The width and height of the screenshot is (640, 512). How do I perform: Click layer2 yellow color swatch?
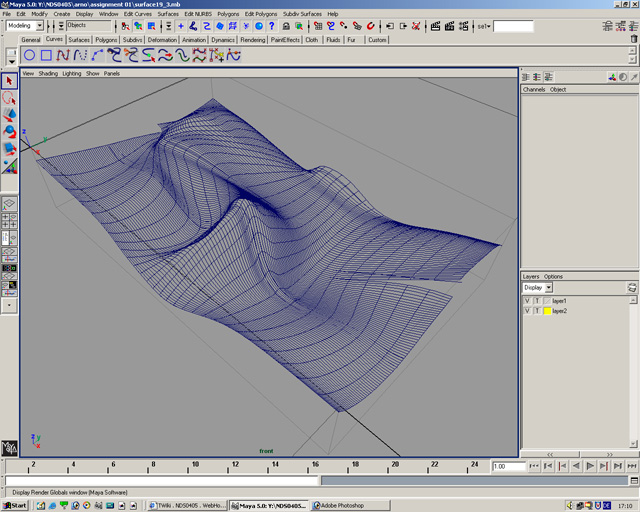point(547,311)
